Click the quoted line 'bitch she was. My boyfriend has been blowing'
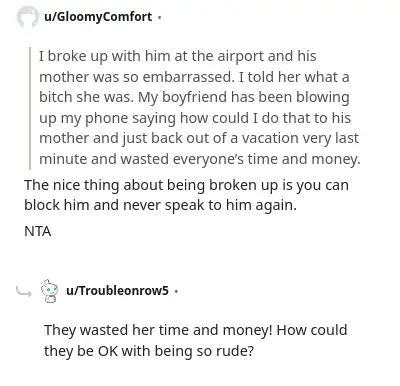The width and height of the screenshot is (400, 386). pos(194,98)
